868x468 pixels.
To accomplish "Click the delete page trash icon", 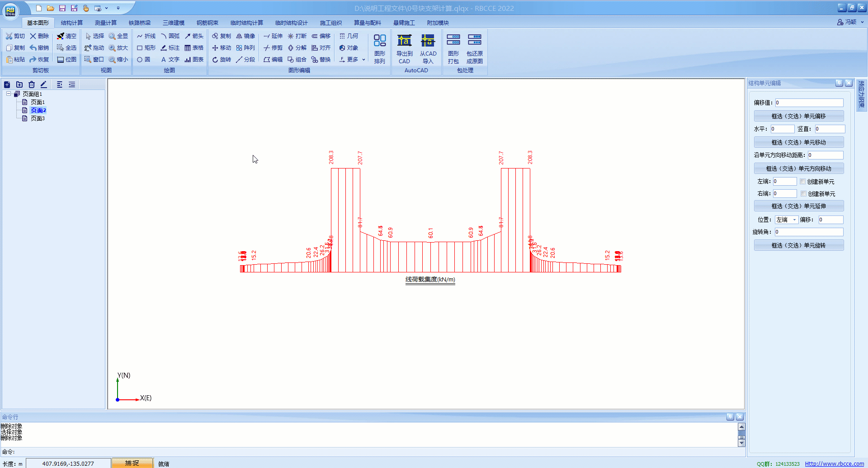I will tap(31, 84).
